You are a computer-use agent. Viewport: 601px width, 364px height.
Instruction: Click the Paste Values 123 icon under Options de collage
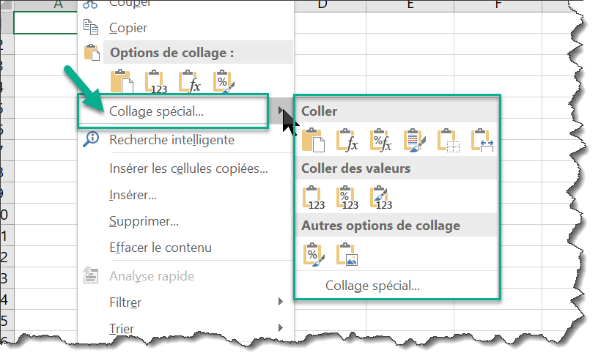[156, 81]
